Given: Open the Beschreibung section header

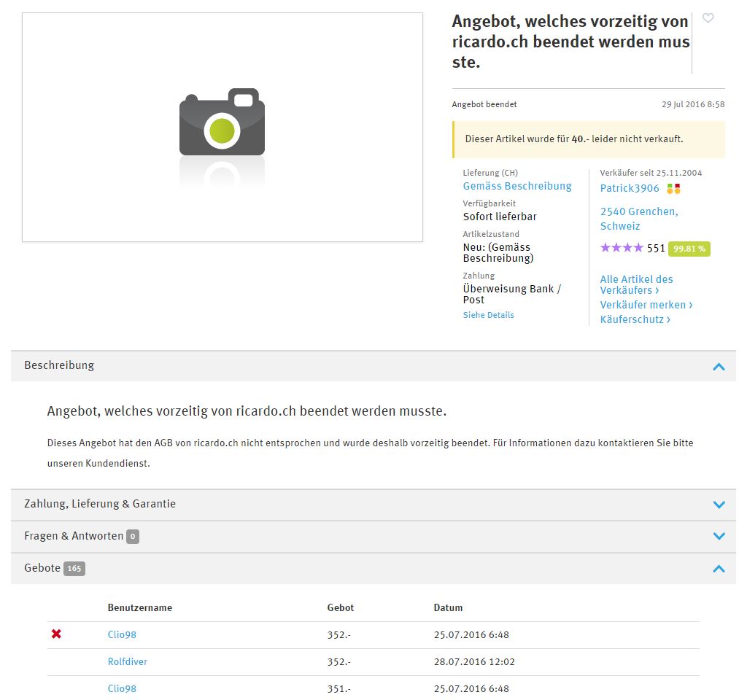Looking at the screenshot, I should 374,366.
